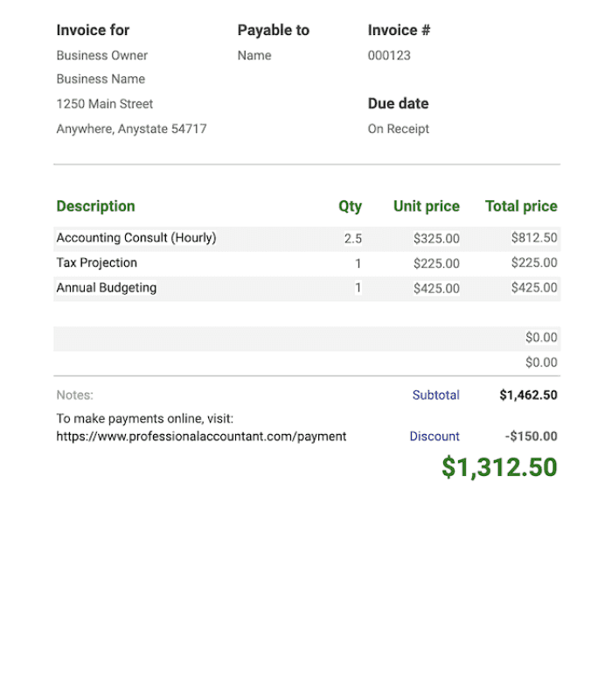Viewport: 612px width, 700px height.
Task: Select 'Accounting Consult (Hourly)' description cell
Action: pyautogui.click(x=136, y=238)
